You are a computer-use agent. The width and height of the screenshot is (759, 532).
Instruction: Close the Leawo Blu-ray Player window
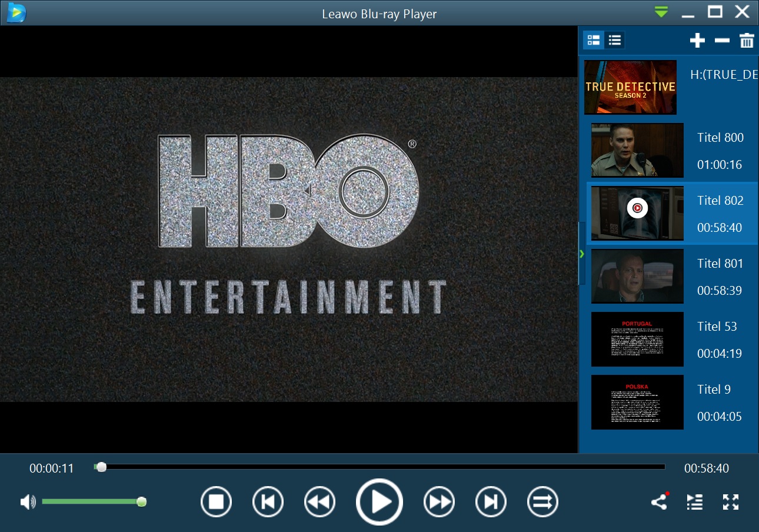coord(742,12)
